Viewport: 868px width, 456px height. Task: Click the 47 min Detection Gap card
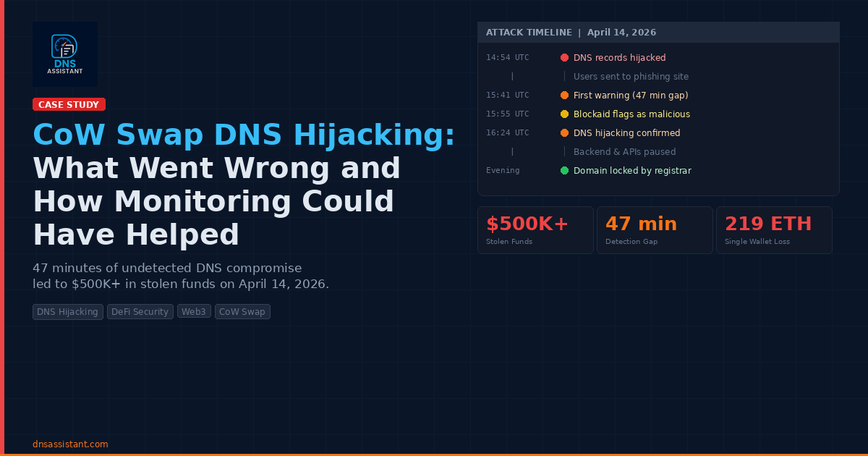pos(655,230)
